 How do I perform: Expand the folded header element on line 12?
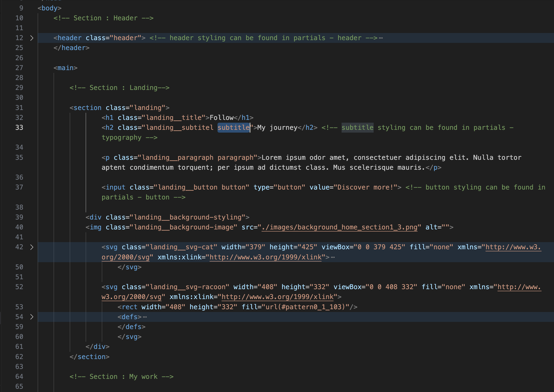(x=32, y=38)
